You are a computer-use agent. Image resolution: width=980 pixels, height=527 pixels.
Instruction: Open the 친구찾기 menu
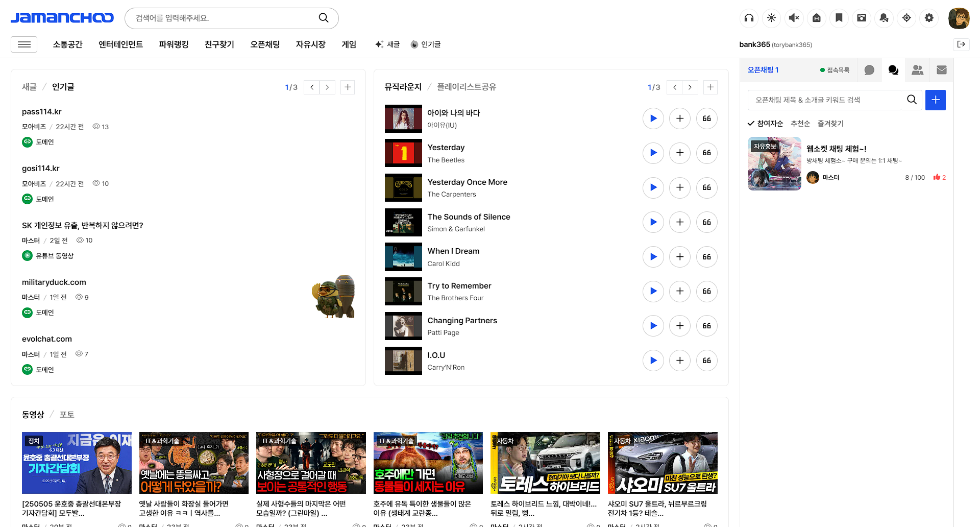click(219, 44)
